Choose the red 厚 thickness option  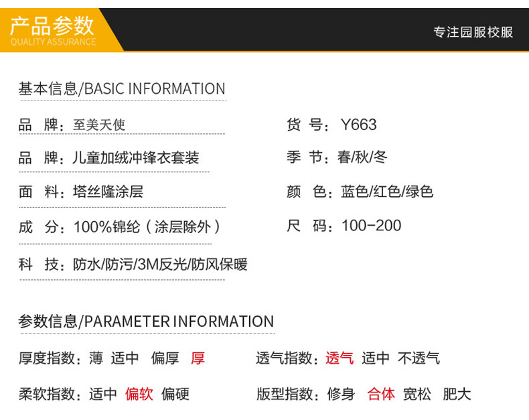[198, 358]
